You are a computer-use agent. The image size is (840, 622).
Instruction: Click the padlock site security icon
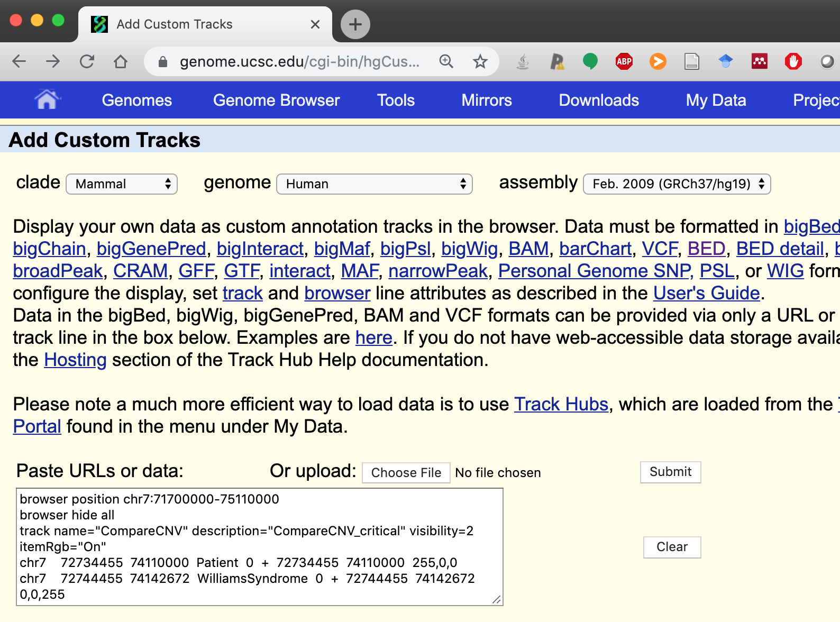tap(163, 62)
